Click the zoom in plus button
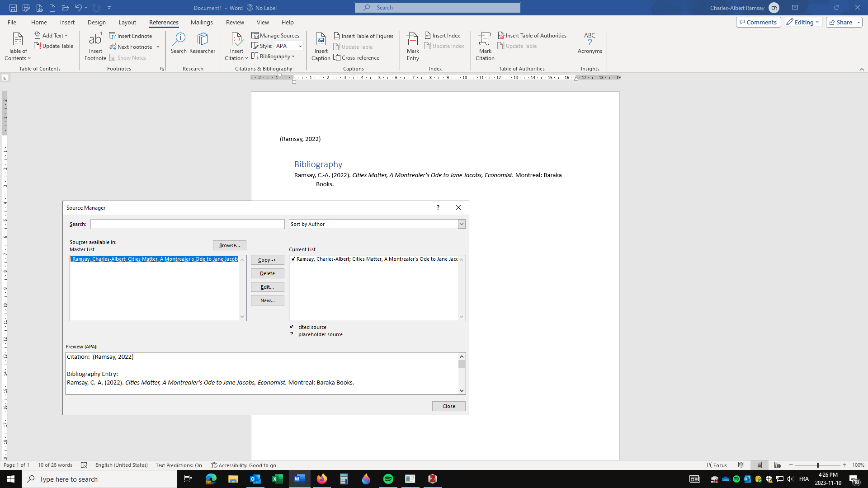 pyautogui.click(x=844, y=465)
